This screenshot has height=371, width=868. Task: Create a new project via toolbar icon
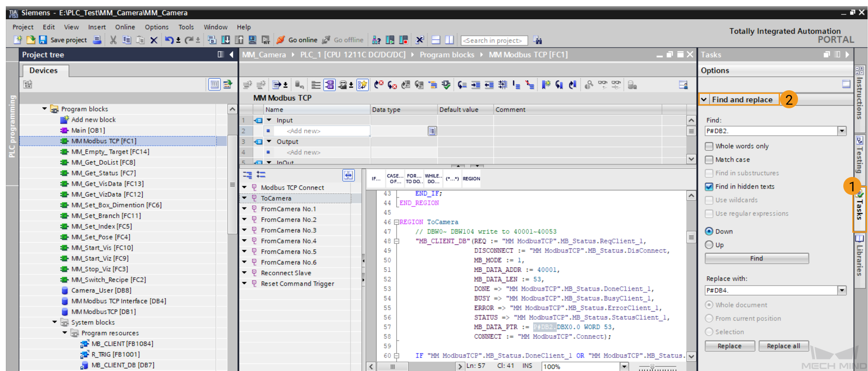[x=18, y=40]
